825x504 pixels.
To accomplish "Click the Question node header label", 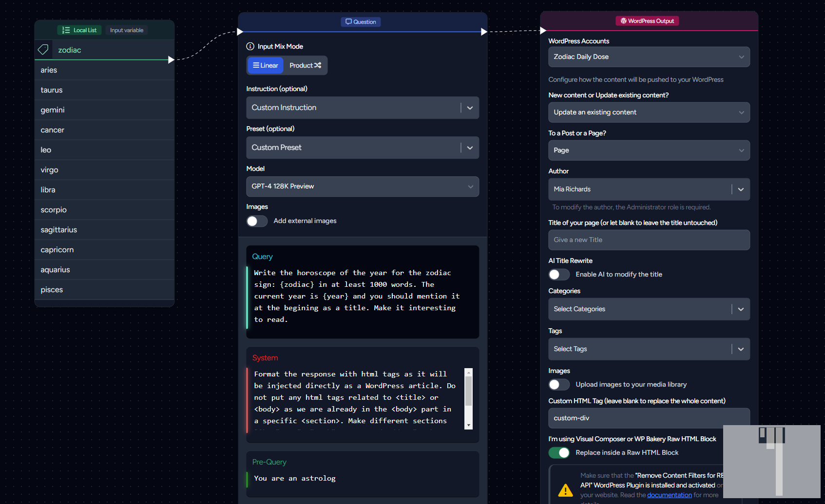I will pos(361,22).
